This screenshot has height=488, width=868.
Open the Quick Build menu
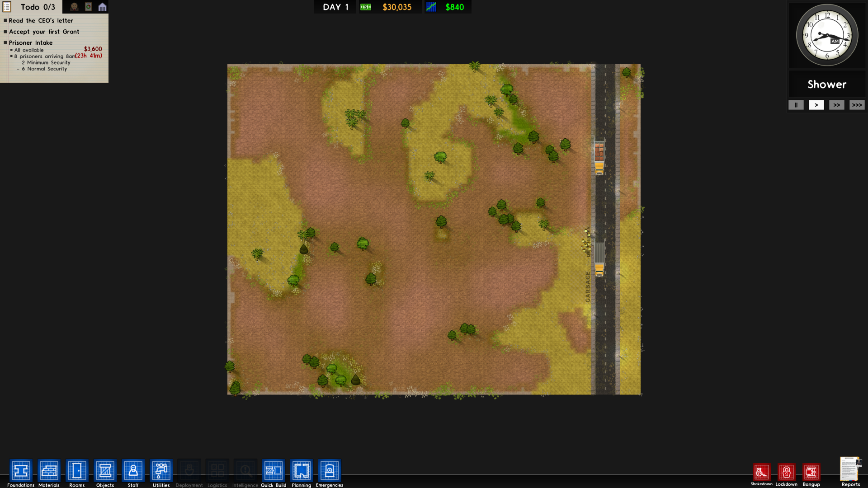[273, 471]
